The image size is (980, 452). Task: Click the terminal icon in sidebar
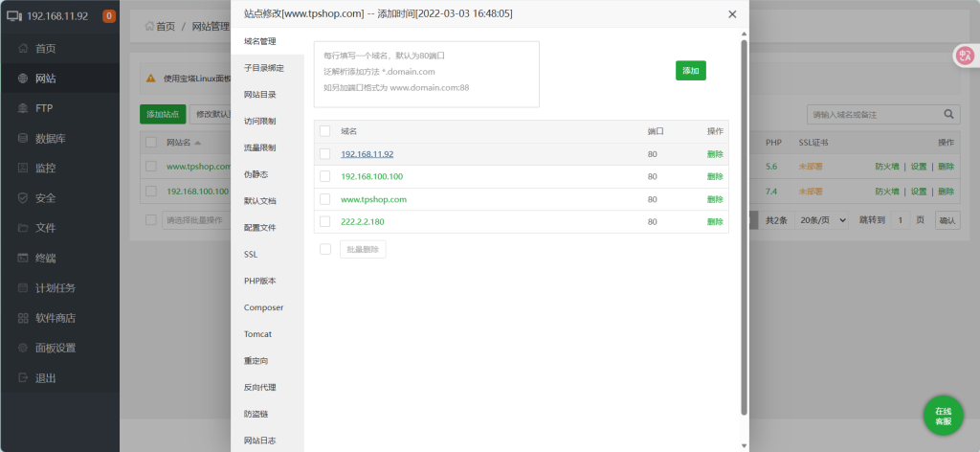pyautogui.click(x=22, y=258)
